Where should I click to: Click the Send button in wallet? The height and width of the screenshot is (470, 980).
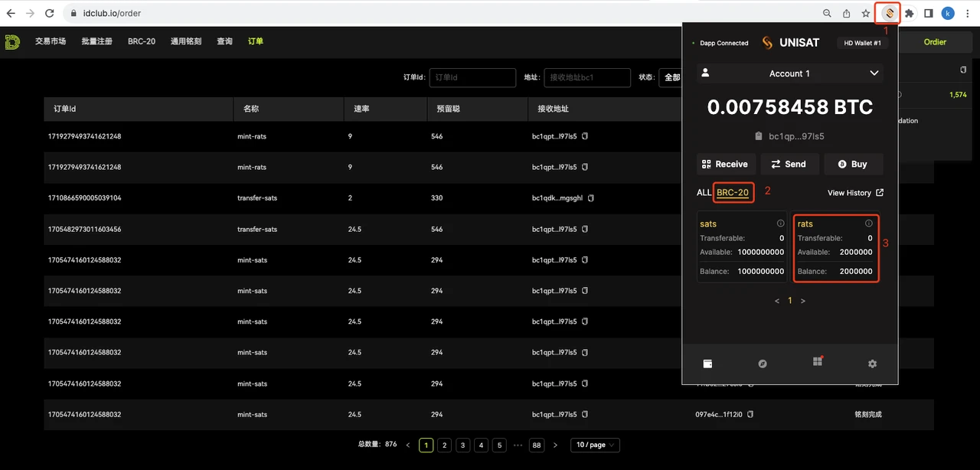789,164
